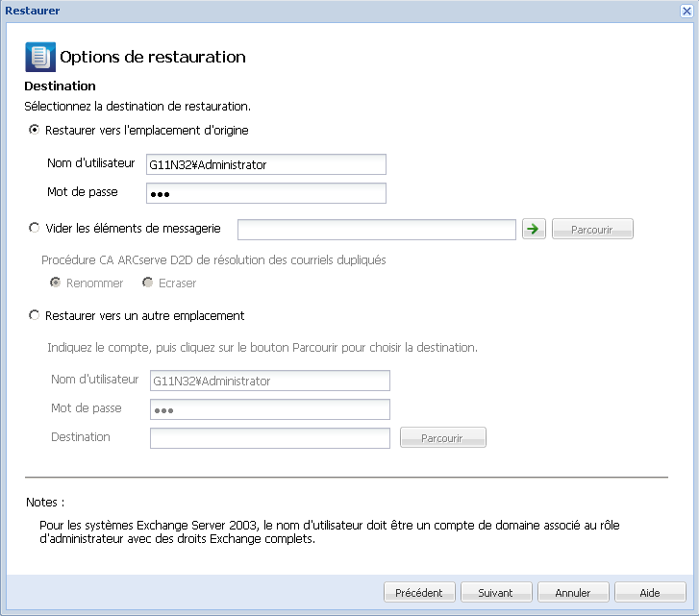Cancel the restore with Annuler
The image size is (699, 616).
(x=573, y=592)
